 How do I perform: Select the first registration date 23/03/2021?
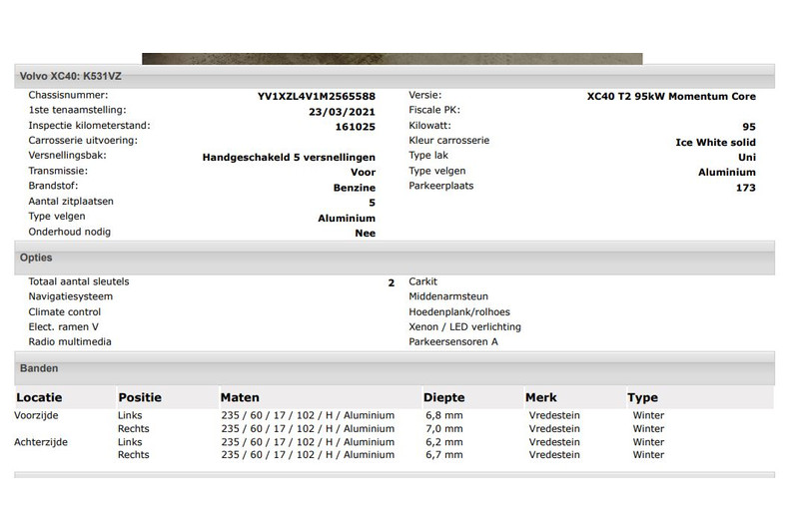(343, 112)
